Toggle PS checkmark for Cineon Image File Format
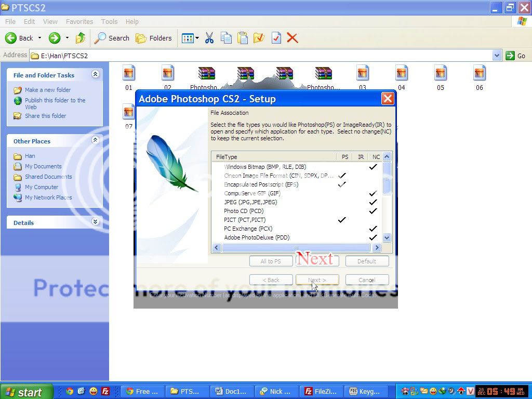The height and width of the screenshot is (399, 532). pos(342,176)
